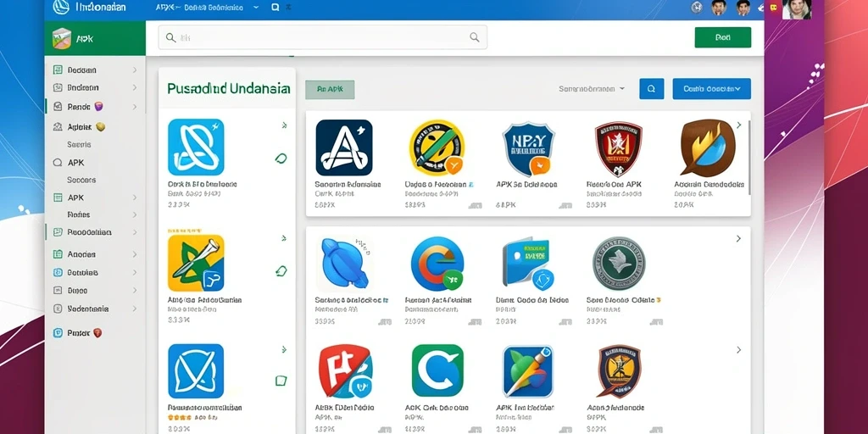Select the Poodcdaian sidebar item
This screenshot has width=868, height=434.
[89, 232]
